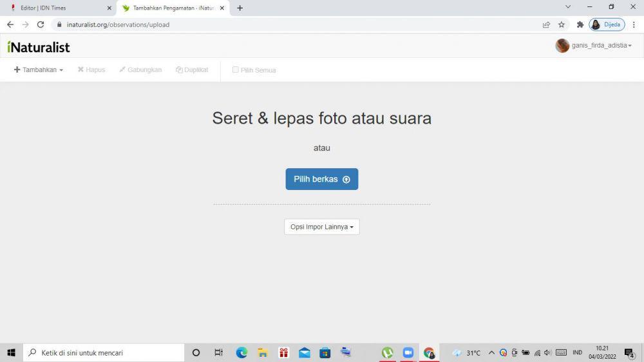Image resolution: width=644 pixels, height=362 pixels.
Task: Click the Meet Now camera tray icon
Action: tap(514, 352)
